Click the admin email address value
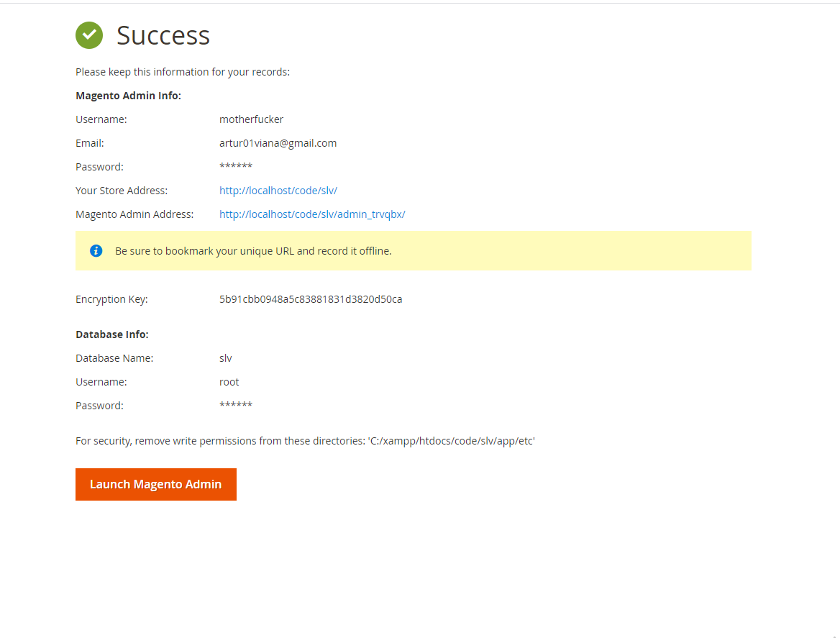Image resolution: width=840 pixels, height=638 pixels. [x=278, y=143]
